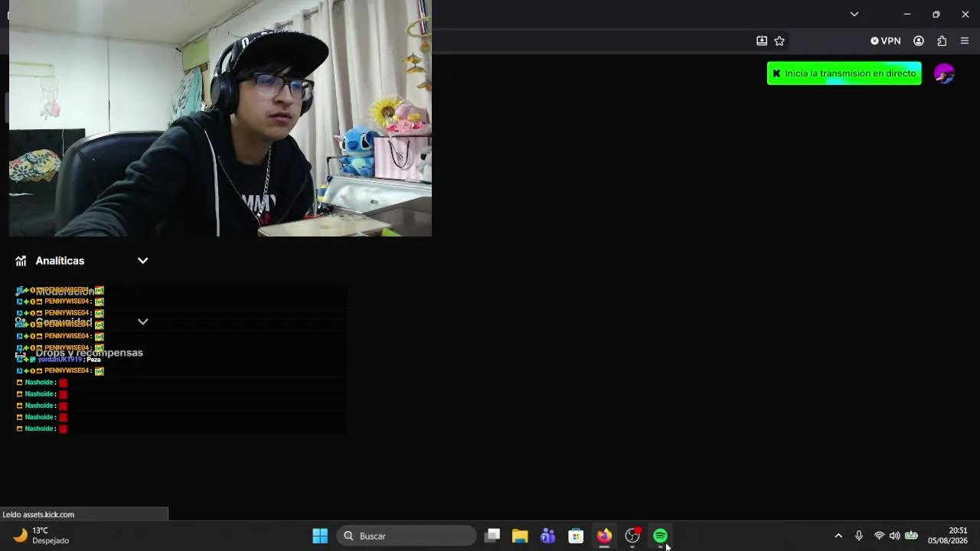Open the clock and date 20:51 panel
Image resolution: width=980 pixels, height=551 pixels.
[948, 536]
